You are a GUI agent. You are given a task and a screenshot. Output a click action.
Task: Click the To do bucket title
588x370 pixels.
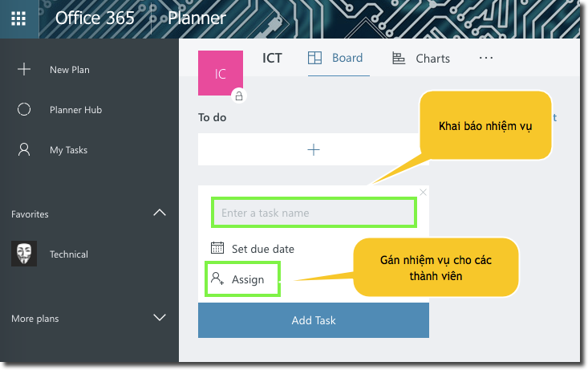pyautogui.click(x=213, y=118)
